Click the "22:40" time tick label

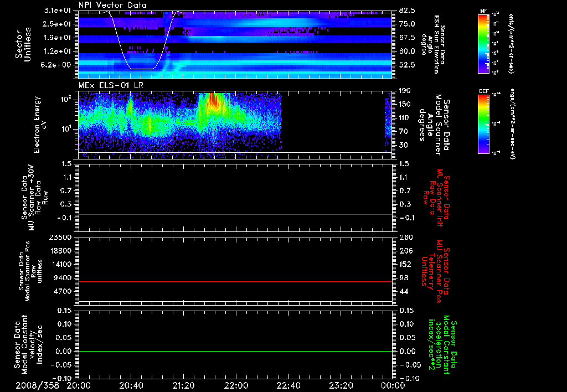coord(288,385)
